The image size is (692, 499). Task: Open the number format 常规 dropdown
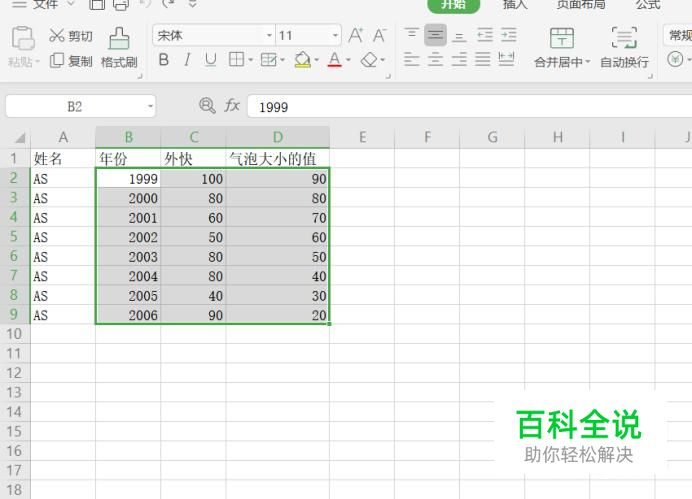[678, 35]
